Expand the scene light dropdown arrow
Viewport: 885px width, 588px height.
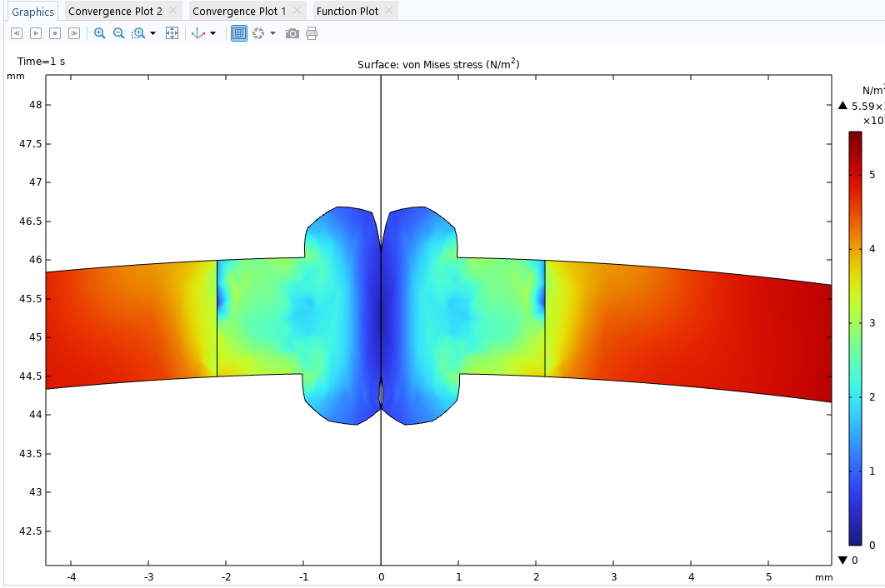(x=272, y=33)
